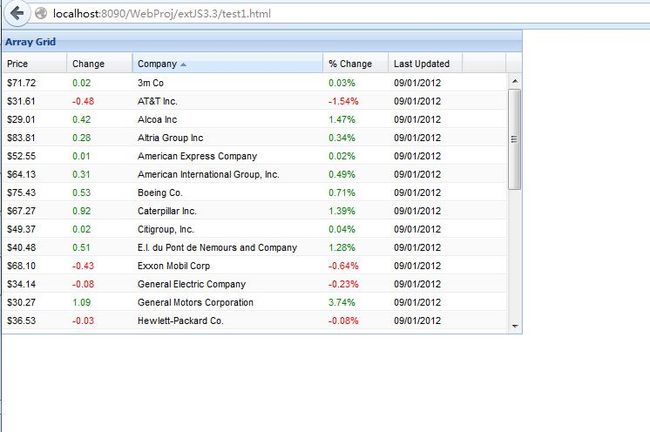
Task: Click the $52.55 price cell
Action: point(22,156)
